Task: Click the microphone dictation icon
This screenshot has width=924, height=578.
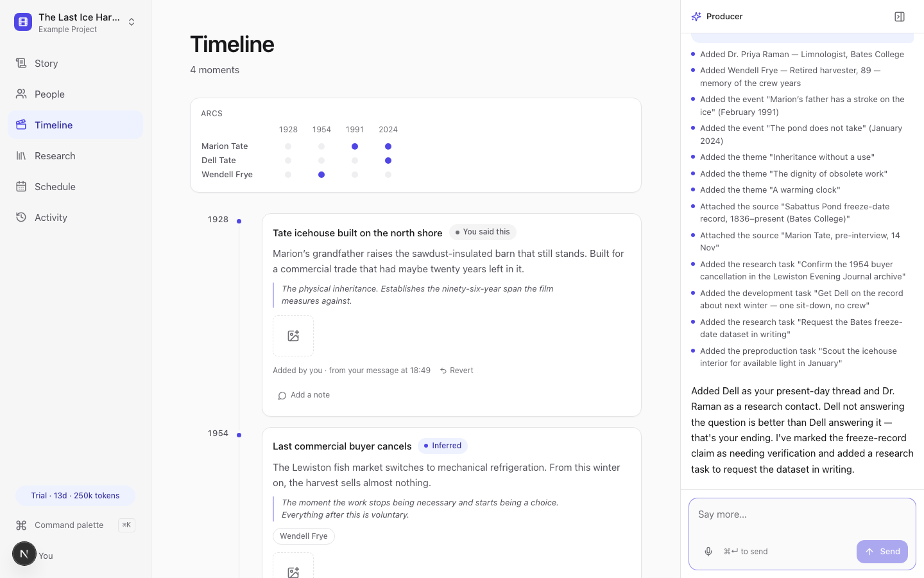Action: pos(708,552)
